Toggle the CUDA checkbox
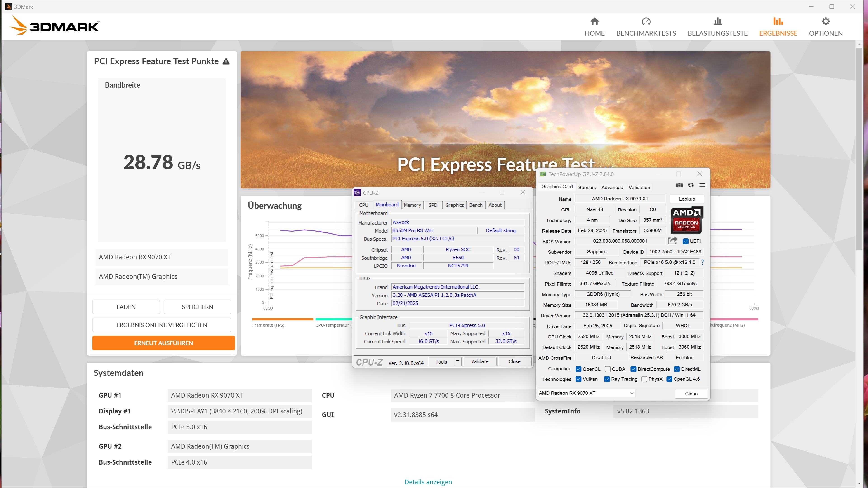Screen dimensions: 868x488 tap(608, 369)
